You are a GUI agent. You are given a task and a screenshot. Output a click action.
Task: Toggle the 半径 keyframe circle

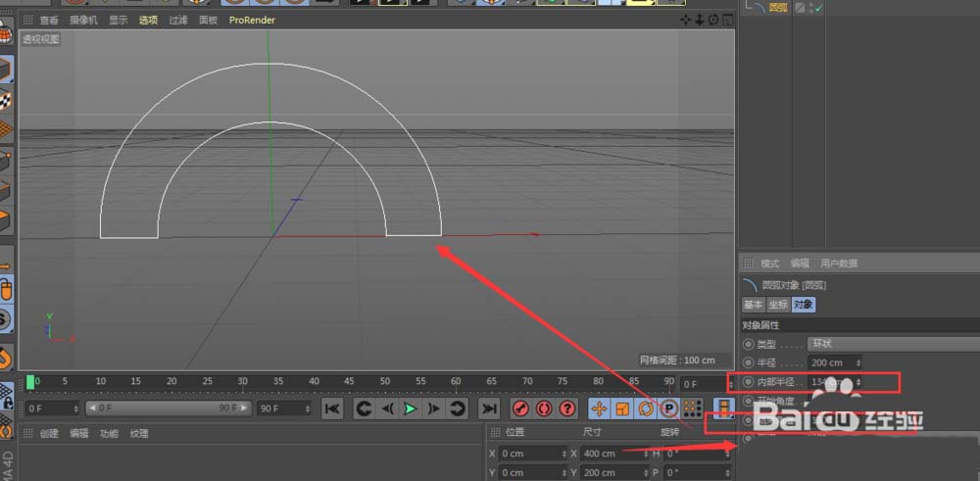pyautogui.click(x=749, y=362)
